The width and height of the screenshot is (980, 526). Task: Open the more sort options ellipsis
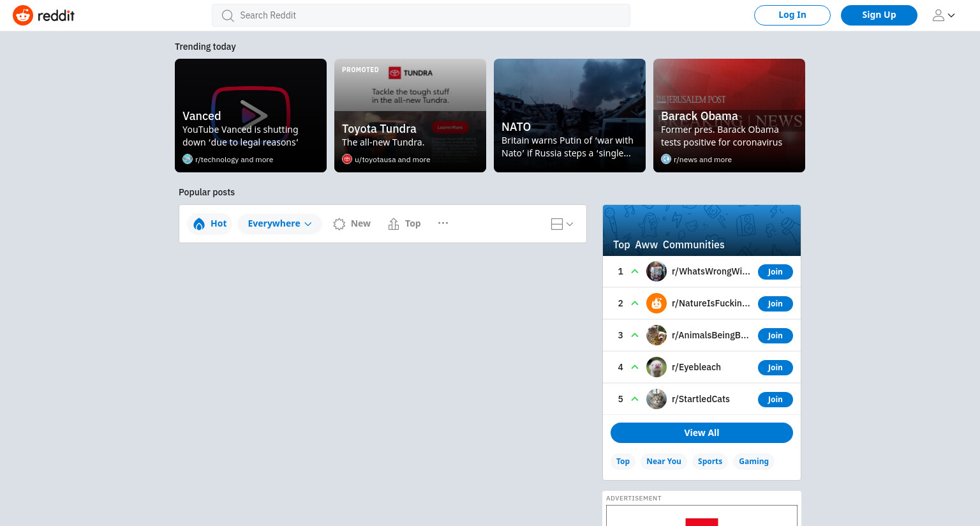[443, 223]
